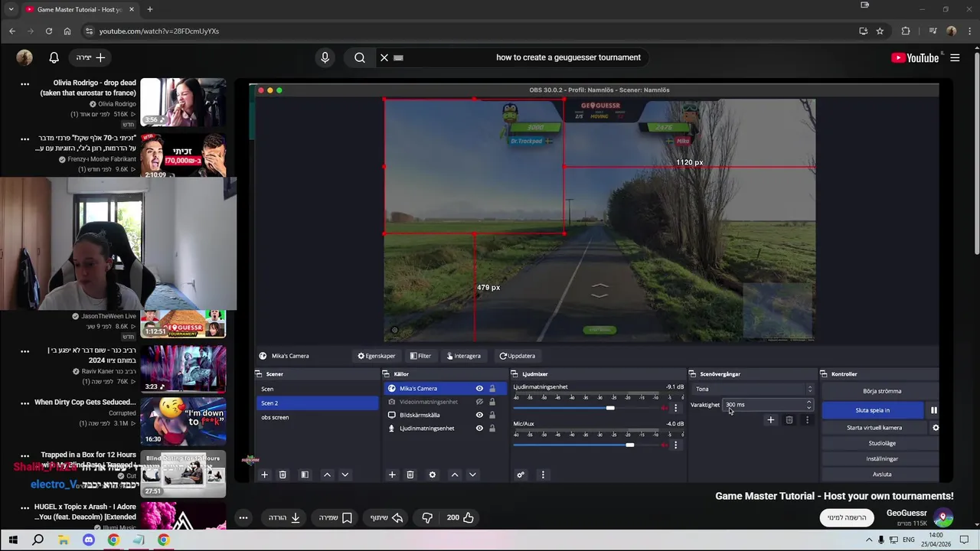Open the YouTube hamburger guide menu
980x551 pixels.
click(955, 57)
